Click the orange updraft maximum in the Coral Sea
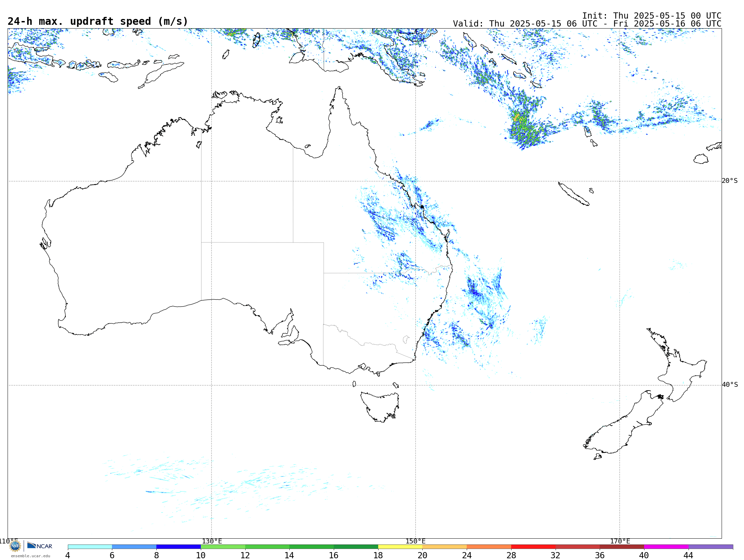 [516, 117]
